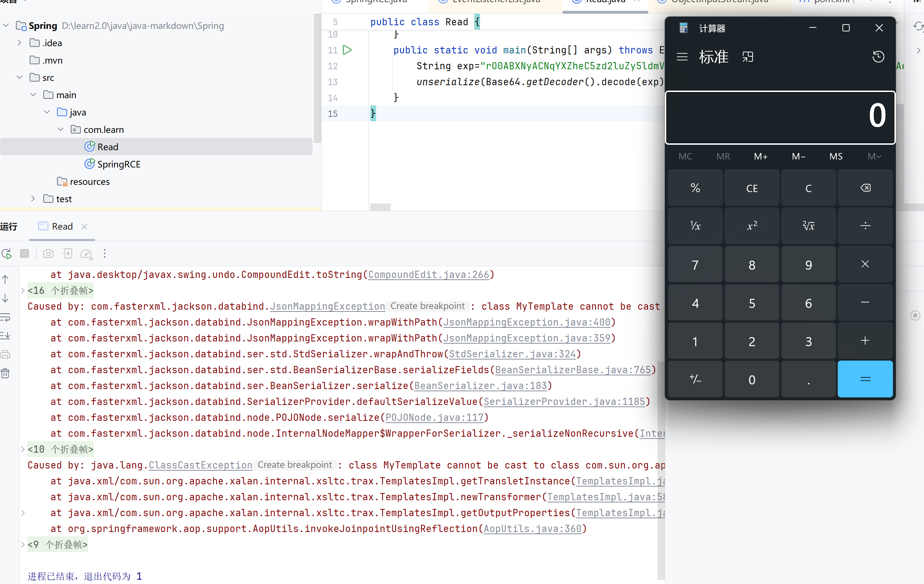
Task: Click the green run gutter arrow at line 11
Action: pos(347,50)
